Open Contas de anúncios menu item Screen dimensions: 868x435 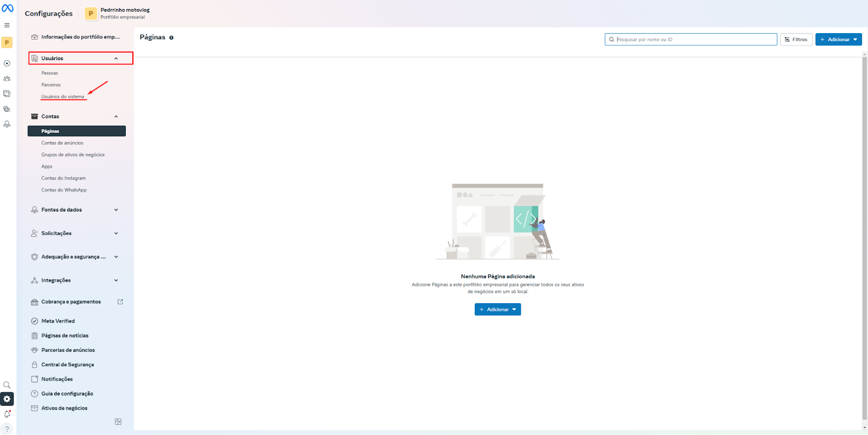62,143
